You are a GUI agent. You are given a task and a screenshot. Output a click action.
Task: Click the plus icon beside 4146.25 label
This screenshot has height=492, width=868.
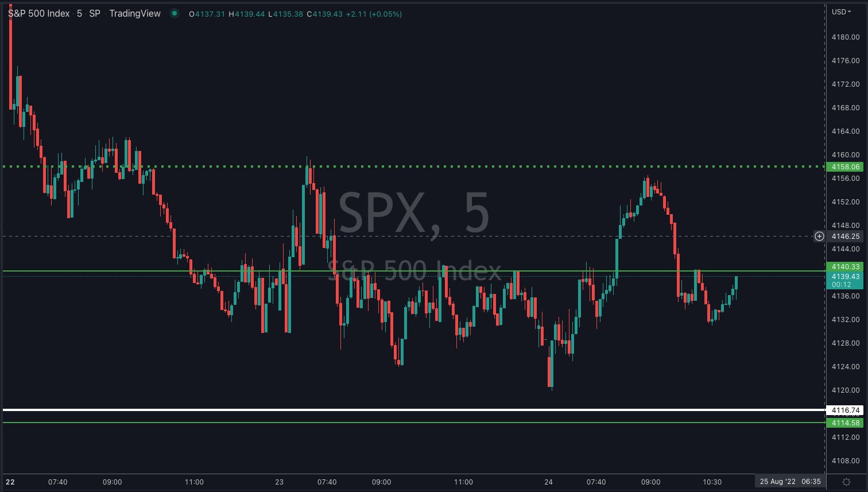point(819,236)
